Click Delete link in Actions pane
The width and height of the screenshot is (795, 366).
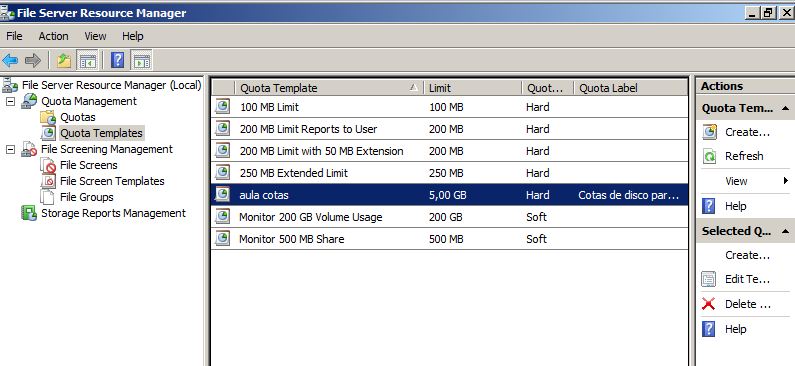(x=748, y=304)
